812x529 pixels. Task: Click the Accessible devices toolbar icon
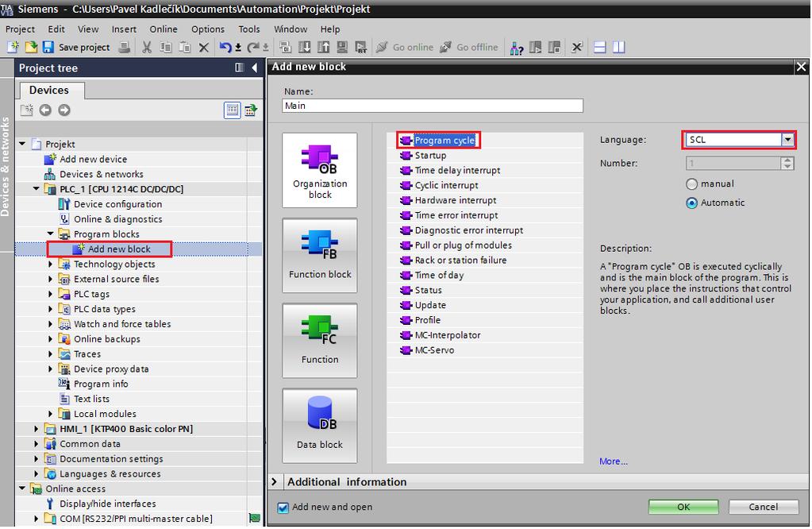[516, 48]
